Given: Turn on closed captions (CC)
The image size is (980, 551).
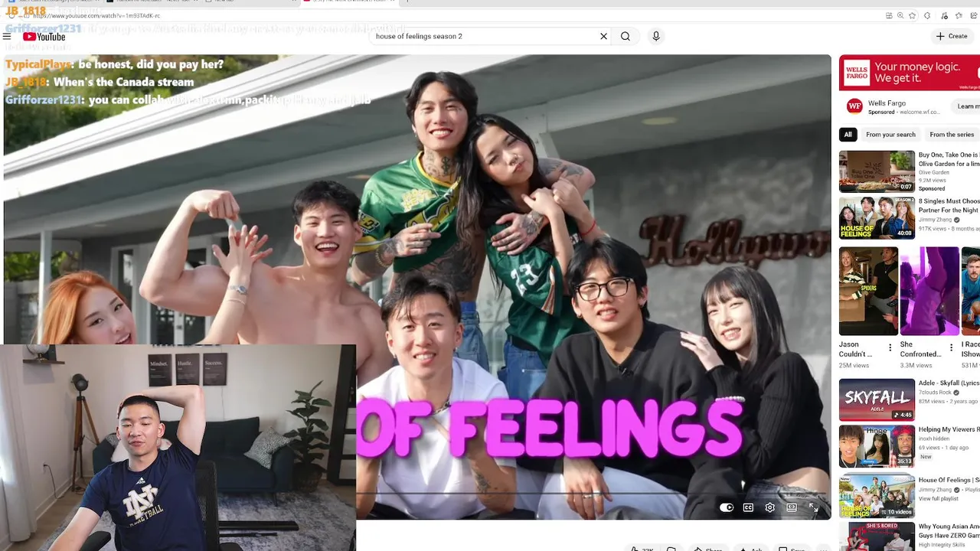Looking at the screenshot, I should pyautogui.click(x=748, y=507).
